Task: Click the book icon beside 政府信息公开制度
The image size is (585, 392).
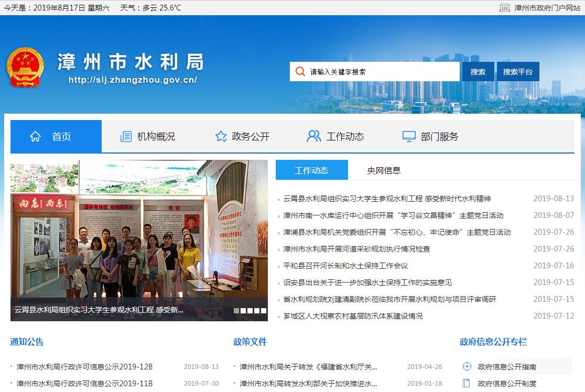Action: click(467, 383)
